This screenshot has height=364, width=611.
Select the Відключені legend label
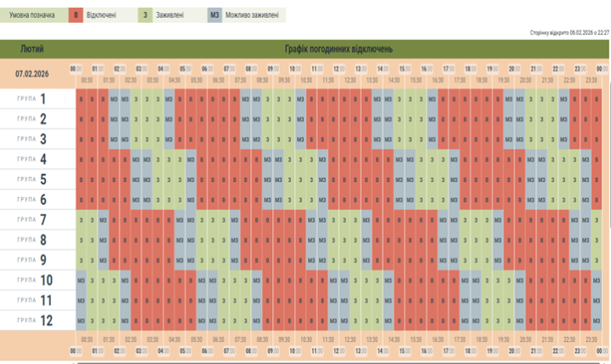point(106,15)
